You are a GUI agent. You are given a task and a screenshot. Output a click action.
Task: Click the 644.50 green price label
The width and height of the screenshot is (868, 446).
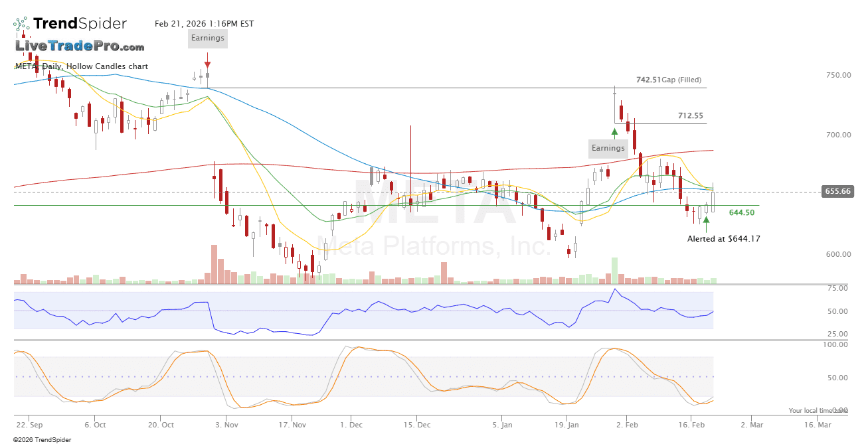pyautogui.click(x=741, y=213)
